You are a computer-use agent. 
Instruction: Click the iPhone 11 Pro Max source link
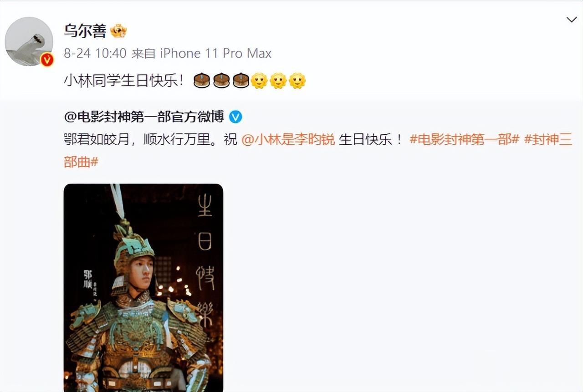pos(215,53)
